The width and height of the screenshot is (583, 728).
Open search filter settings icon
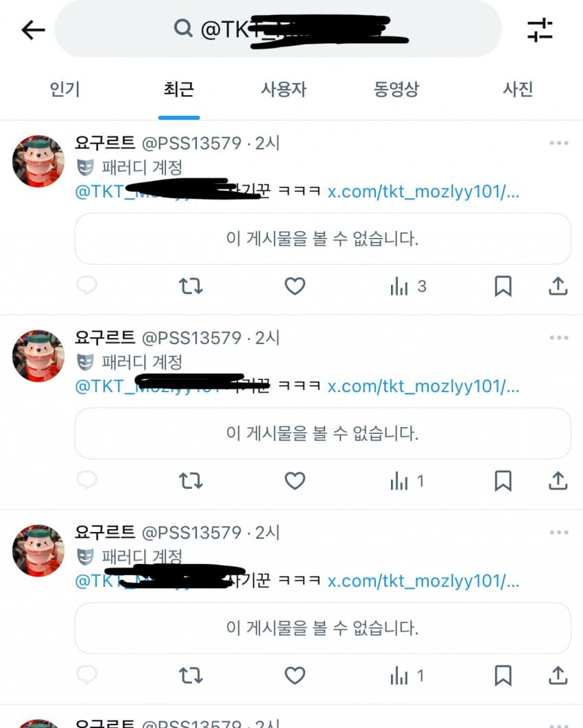coord(540,30)
